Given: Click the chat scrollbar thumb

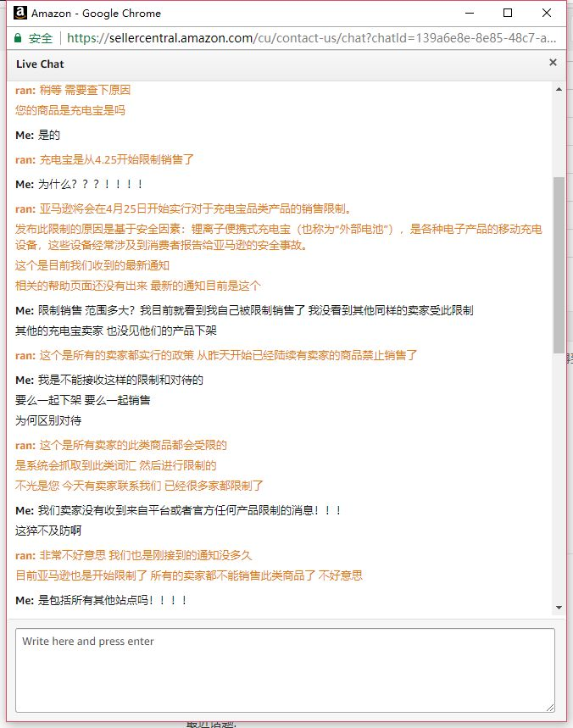Looking at the screenshot, I should (559, 264).
